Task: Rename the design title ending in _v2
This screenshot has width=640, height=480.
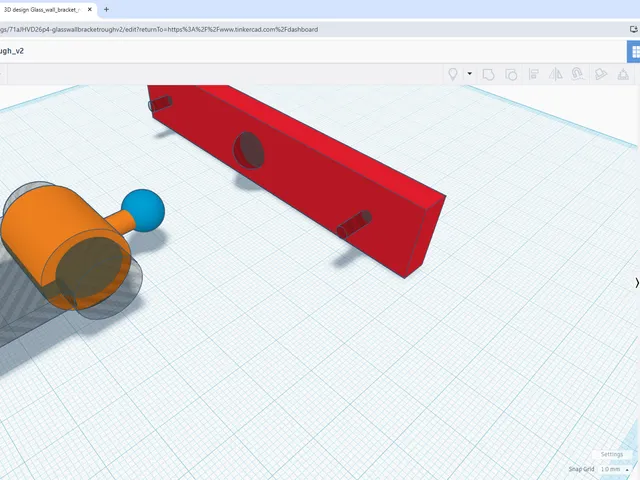Action: click(12, 51)
